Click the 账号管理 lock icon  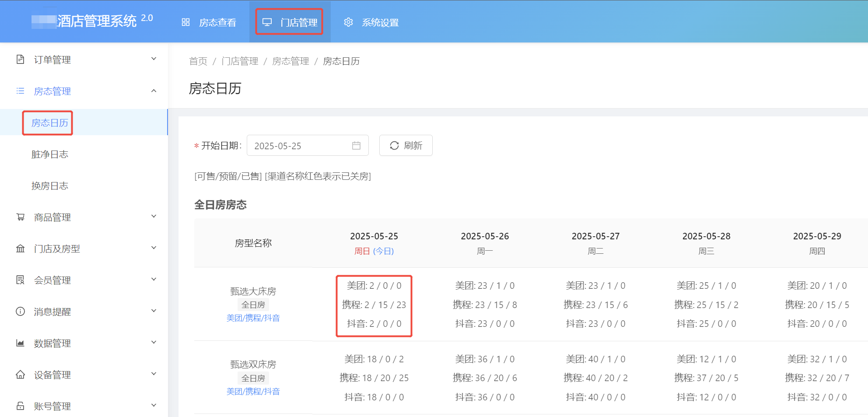coord(20,406)
